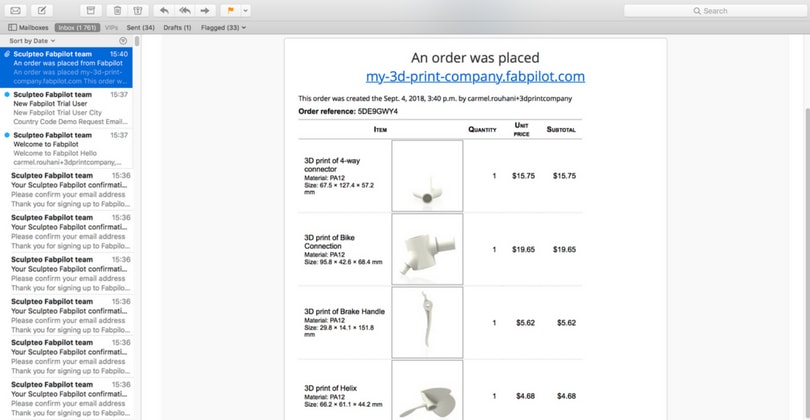Open the VIPs tab
Image resolution: width=810 pixels, height=420 pixels.
point(111,27)
